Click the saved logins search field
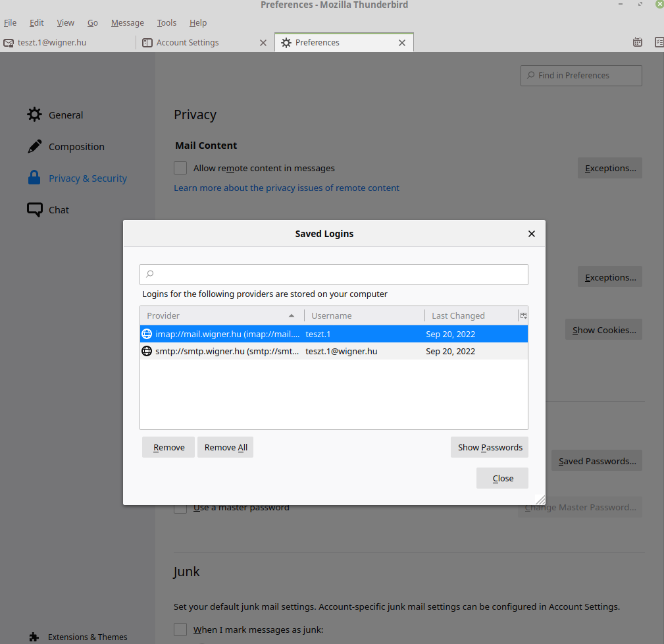The width and height of the screenshot is (664, 644). point(334,274)
